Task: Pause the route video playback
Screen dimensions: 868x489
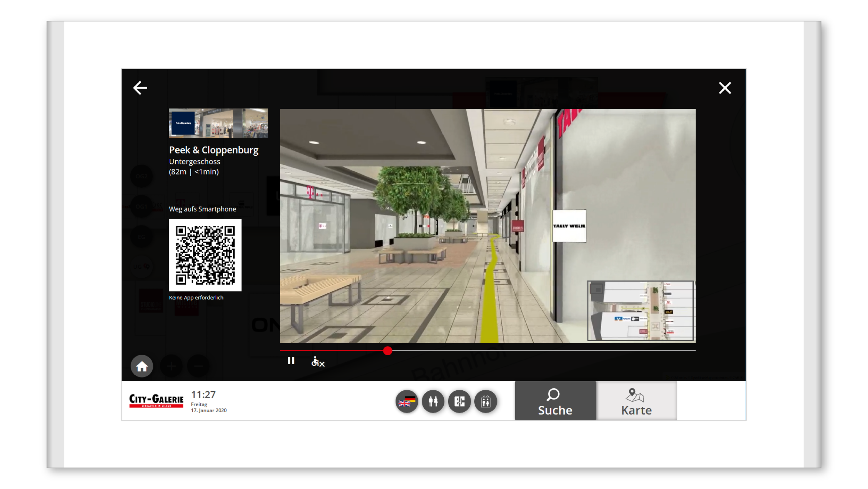Action: pos(291,361)
